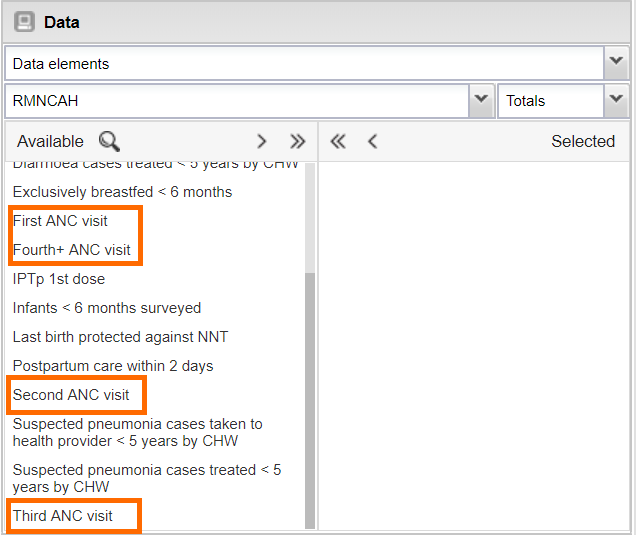Click the search magnifier icon beside Available
This screenshot has height=535, width=636.
(x=109, y=141)
